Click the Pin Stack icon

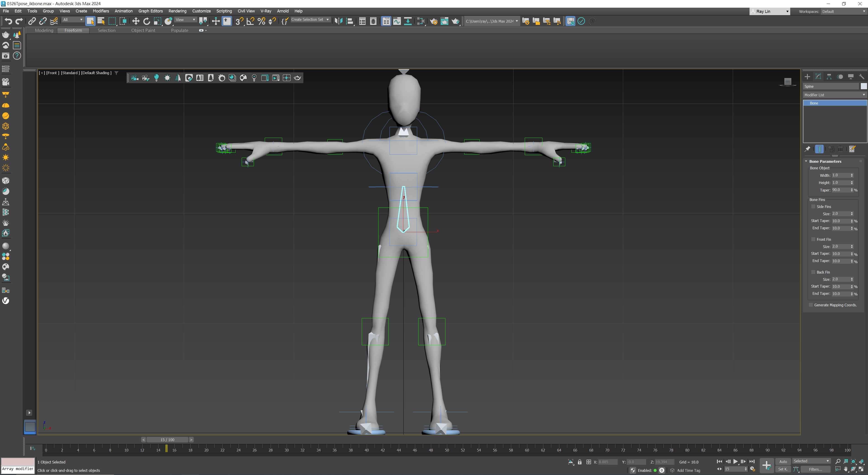807,149
